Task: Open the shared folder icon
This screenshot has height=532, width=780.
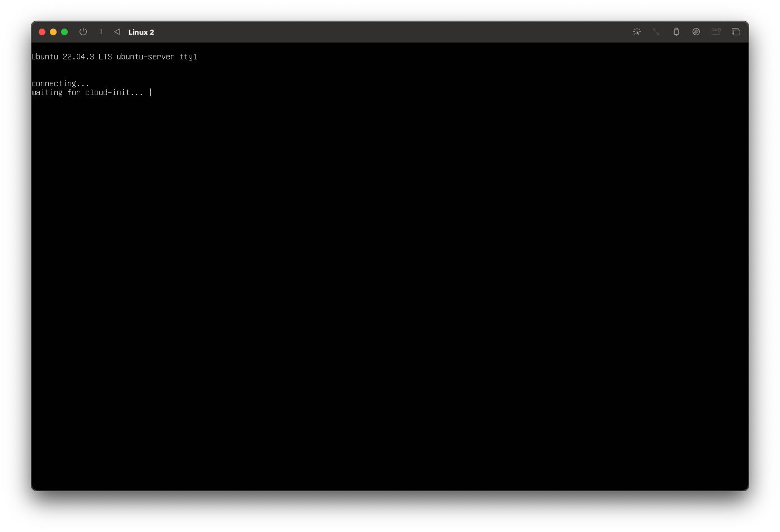Action: [716, 32]
